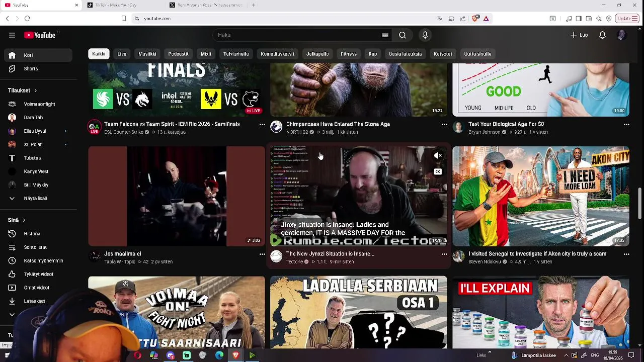Viewport: 644px width, 362px height.
Task: Open the Bryan Johnson channel link
Action: point(485,132)
